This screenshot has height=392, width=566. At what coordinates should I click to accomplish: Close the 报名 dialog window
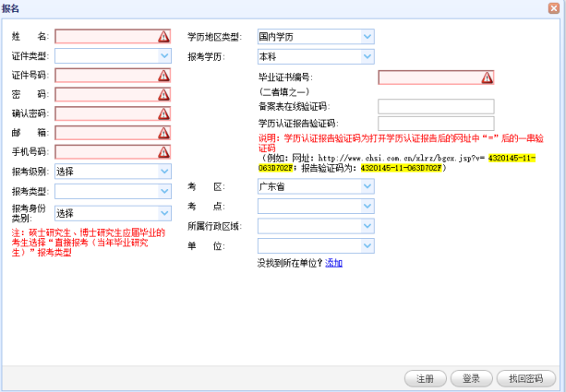[x=554, y=7]
